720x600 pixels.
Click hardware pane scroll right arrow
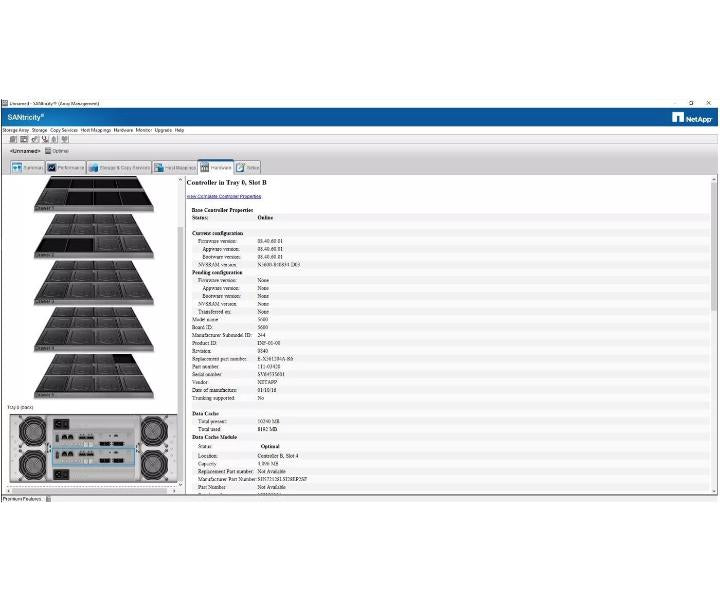point(174,491)
